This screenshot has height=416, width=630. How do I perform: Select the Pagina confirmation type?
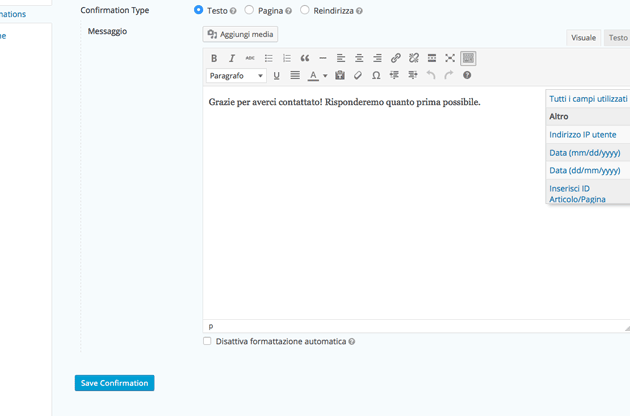tap(249, 10)
